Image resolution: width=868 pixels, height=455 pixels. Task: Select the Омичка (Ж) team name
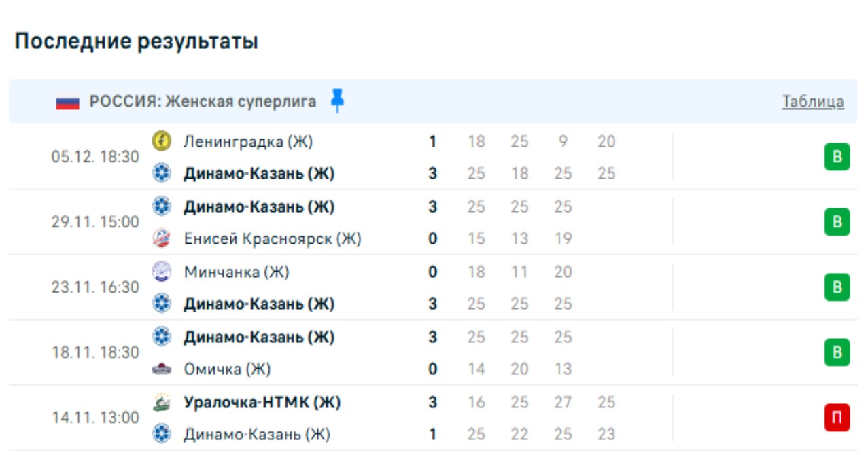point(227,369)
